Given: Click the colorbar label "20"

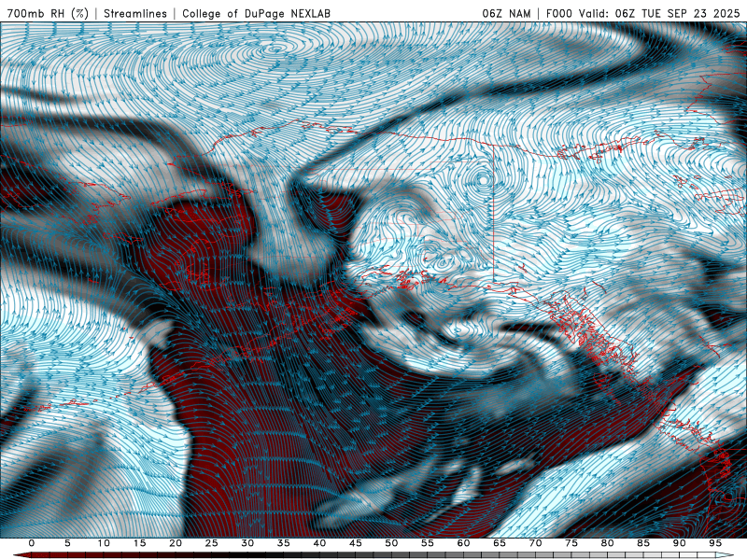Looking at the screenshot, I should [176, 543].
